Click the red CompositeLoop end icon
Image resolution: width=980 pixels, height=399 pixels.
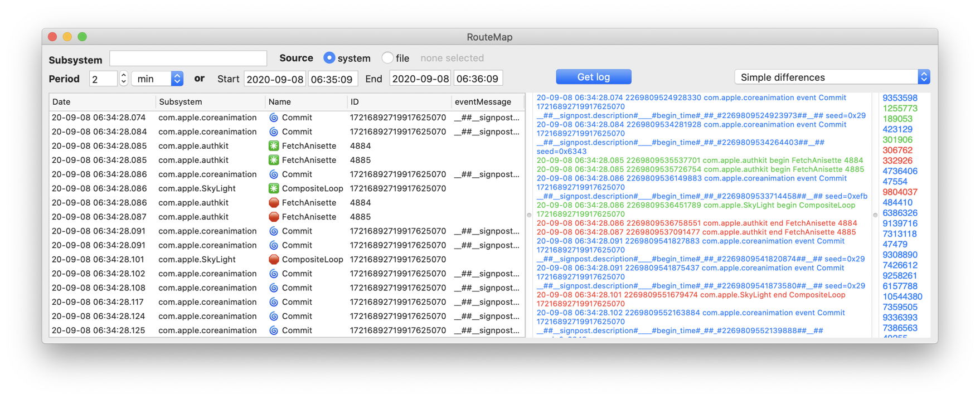[274, 260]
